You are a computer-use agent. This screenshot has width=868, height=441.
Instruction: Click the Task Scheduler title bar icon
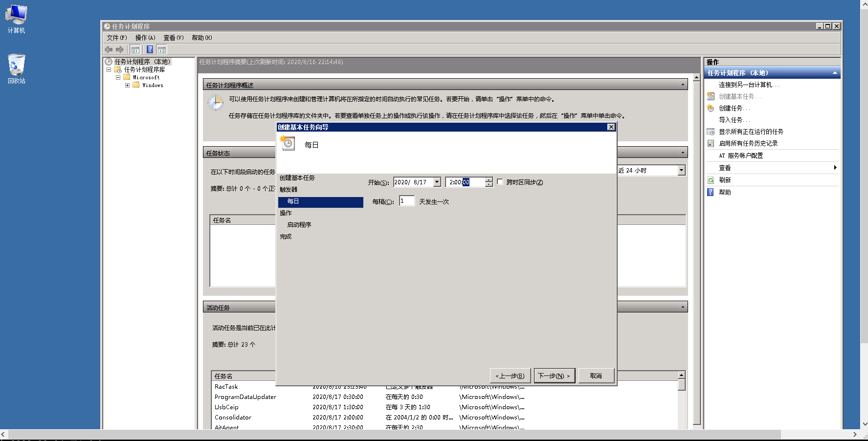pyautogui.click(x=107, y=26)
